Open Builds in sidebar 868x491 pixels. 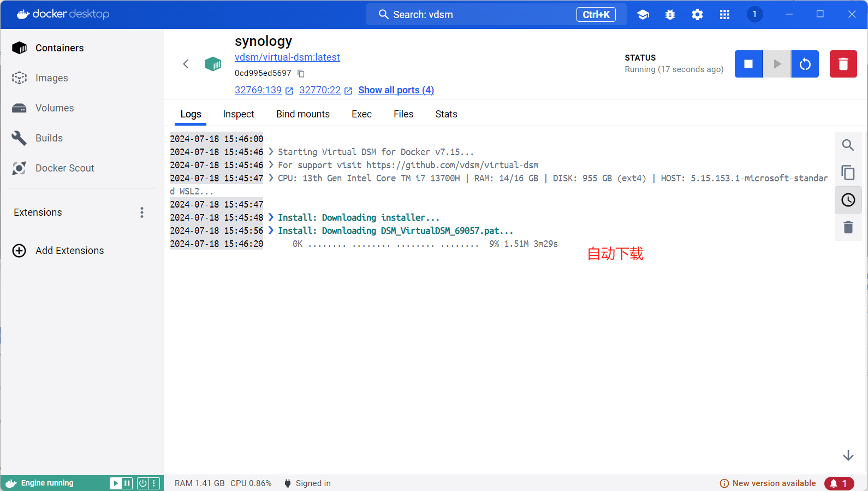(82, 138)
